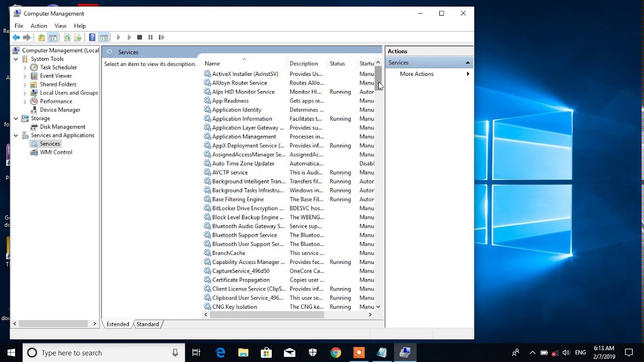Open Windows Security shield on taskbar

[x=312, y=353]
